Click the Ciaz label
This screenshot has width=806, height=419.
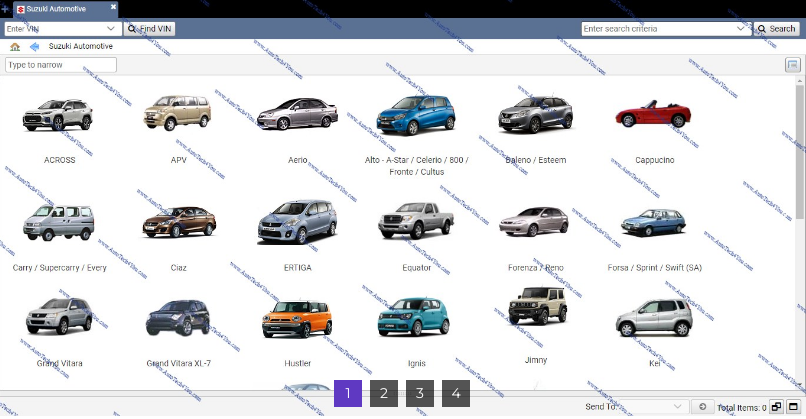pos(178,267)
